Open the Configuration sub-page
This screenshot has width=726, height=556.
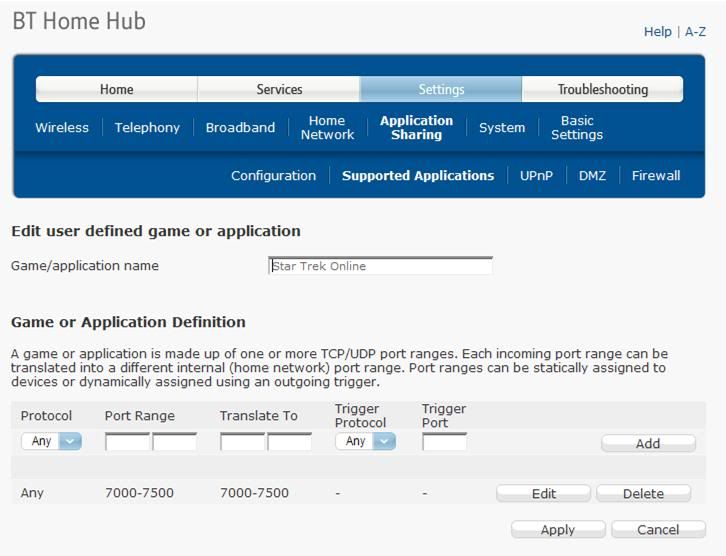[x=273, y=176]
